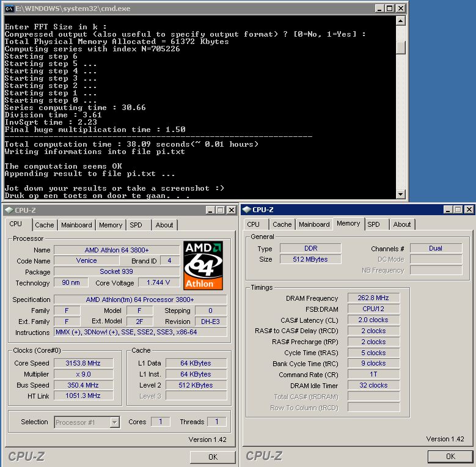
Task: Click the memory Size value '512 MBytes'
Action: coord(310,259)
